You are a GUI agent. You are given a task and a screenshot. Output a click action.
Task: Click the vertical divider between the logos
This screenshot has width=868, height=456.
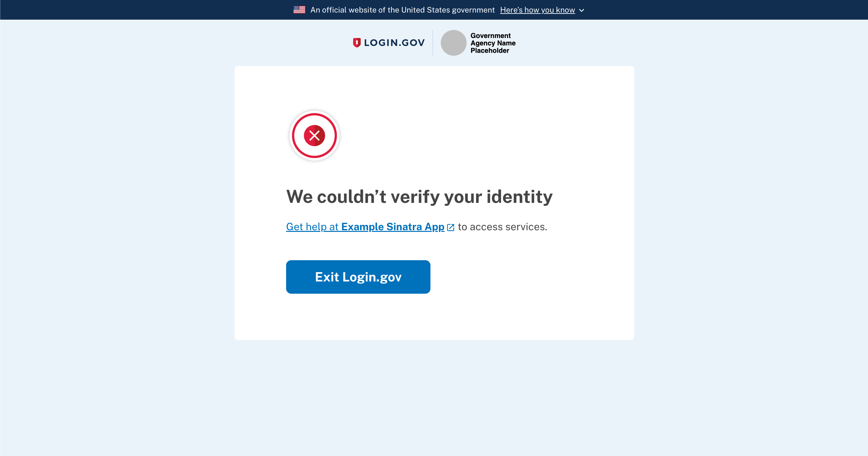pos(433,43)
